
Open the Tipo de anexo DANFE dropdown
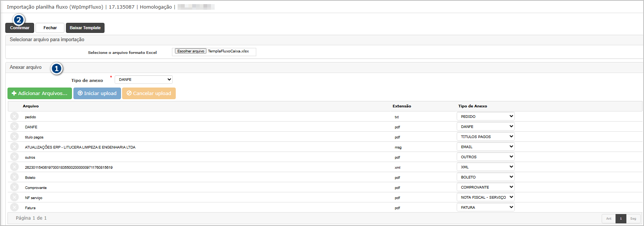143,80
